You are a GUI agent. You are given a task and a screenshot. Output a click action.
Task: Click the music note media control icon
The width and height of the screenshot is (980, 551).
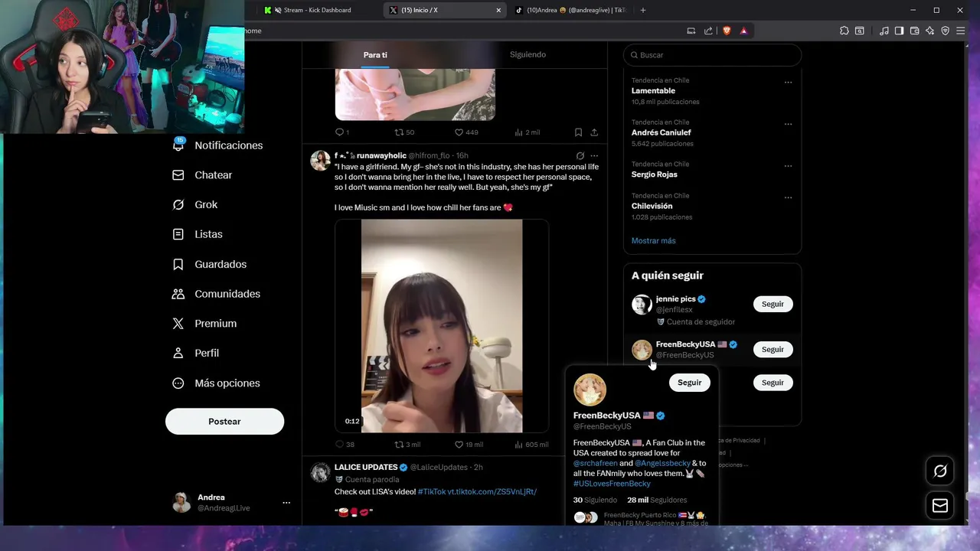(x=884, y=31)
